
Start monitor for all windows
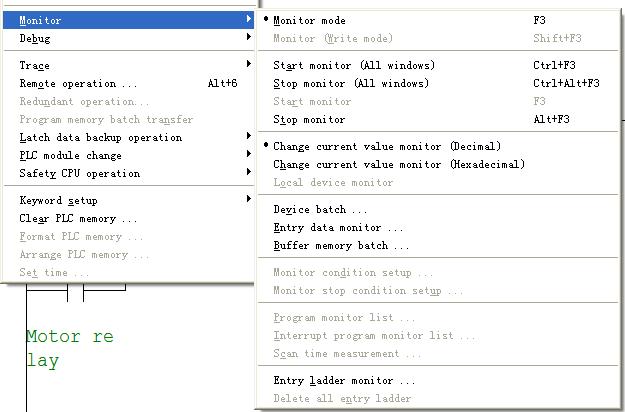(x=353, y=66)
